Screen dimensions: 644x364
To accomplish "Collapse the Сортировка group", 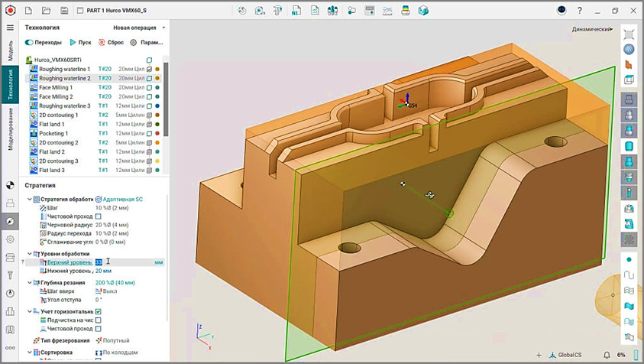I will click(30, 353).
